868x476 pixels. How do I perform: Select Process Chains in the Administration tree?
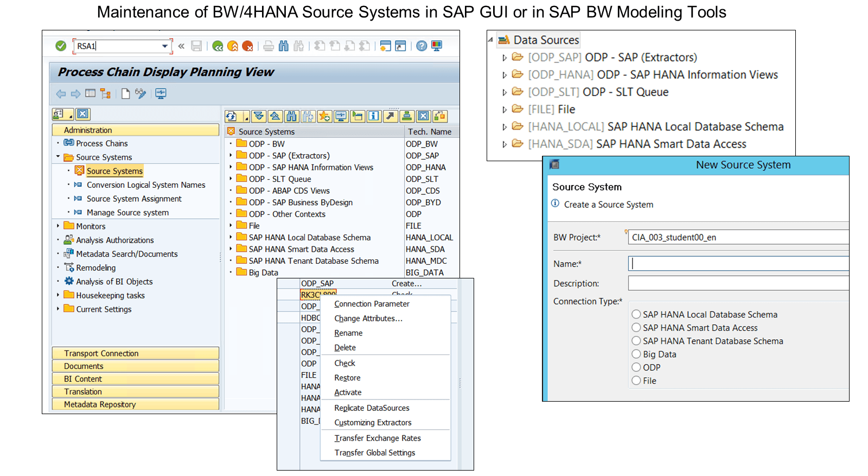pos(102,143)
